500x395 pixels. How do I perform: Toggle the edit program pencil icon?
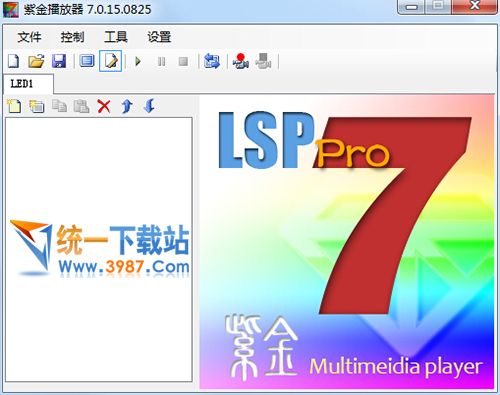click(111, 61)
